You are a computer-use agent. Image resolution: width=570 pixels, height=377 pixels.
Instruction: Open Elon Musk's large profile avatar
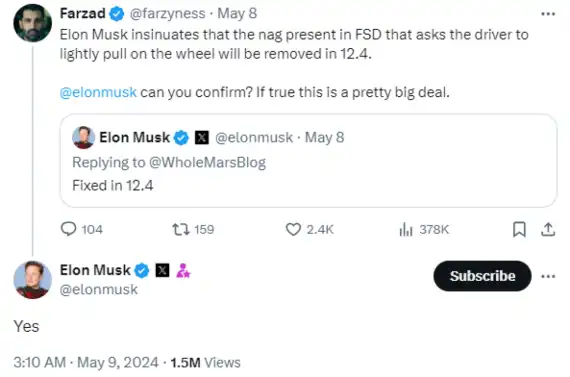(x=32, y=280)
